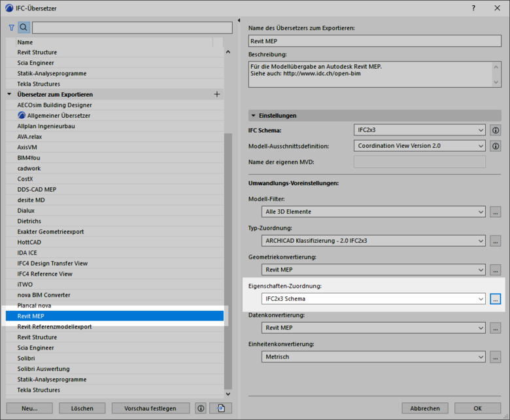Click the help question mark
510x420 pixels.
point(473,8)
